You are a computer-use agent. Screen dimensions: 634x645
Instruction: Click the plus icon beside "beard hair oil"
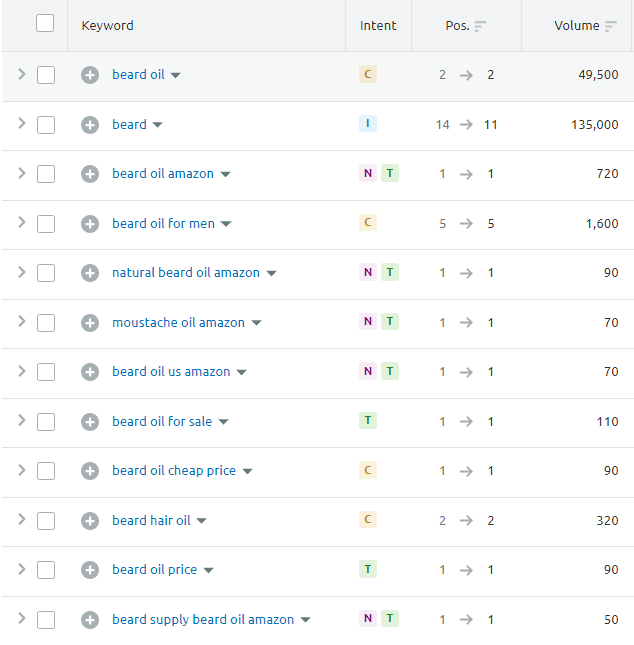coord(90,521)
